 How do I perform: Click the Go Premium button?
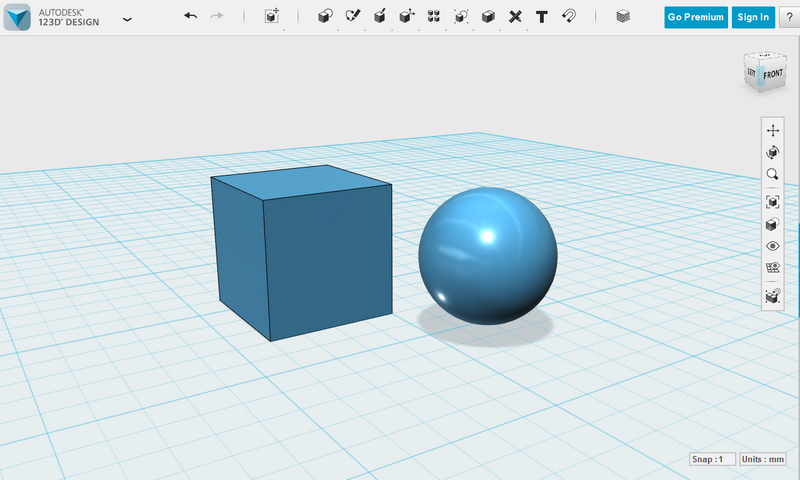(696, 17)
